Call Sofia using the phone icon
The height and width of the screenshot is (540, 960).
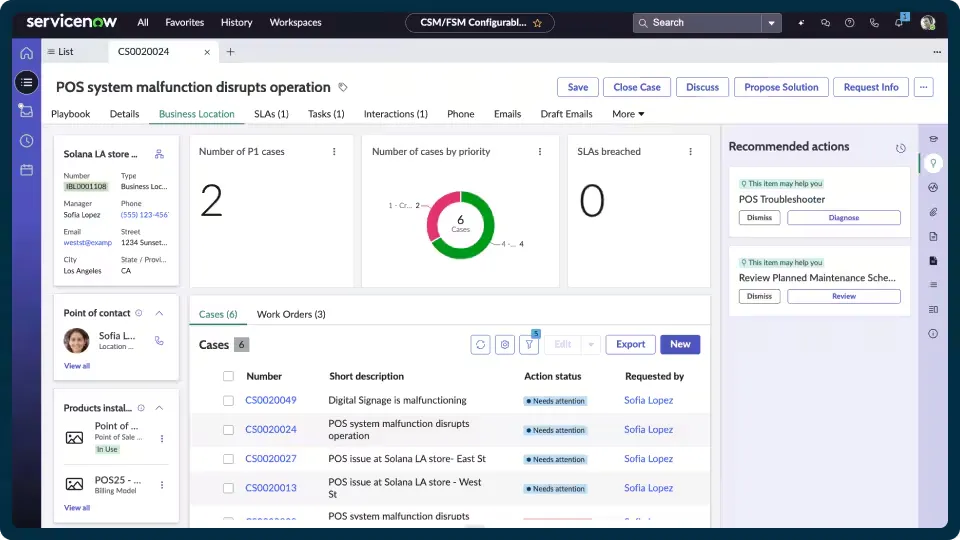click(x=159, y=341)
